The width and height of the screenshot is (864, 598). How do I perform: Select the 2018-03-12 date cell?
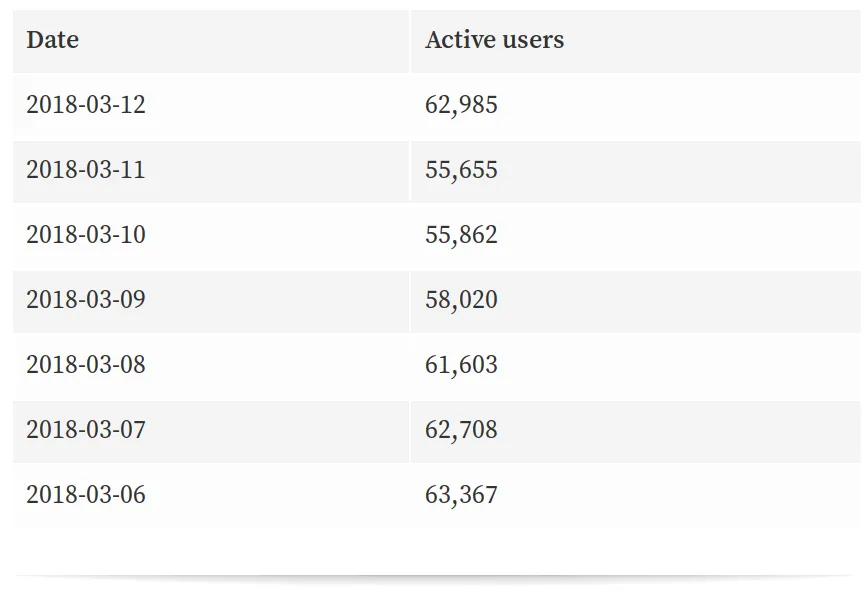point(86,105)
